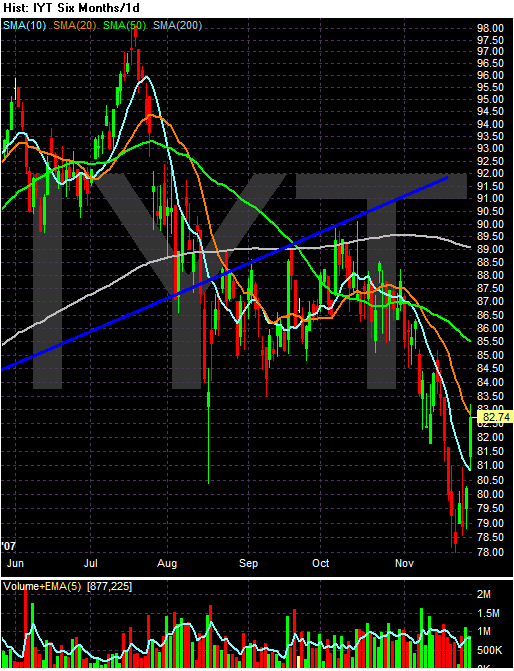Select the SMA(50) legend label
The width and height of the screenshot is (514, 671).
coord(125,25)
